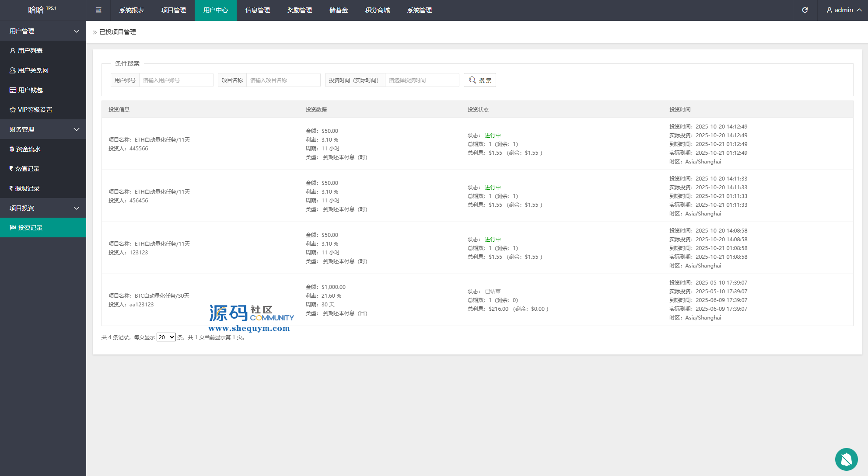This screenshot has width=868, height=476.
Task: Open 充值记录 sidebar item
Action: point(27,169)
